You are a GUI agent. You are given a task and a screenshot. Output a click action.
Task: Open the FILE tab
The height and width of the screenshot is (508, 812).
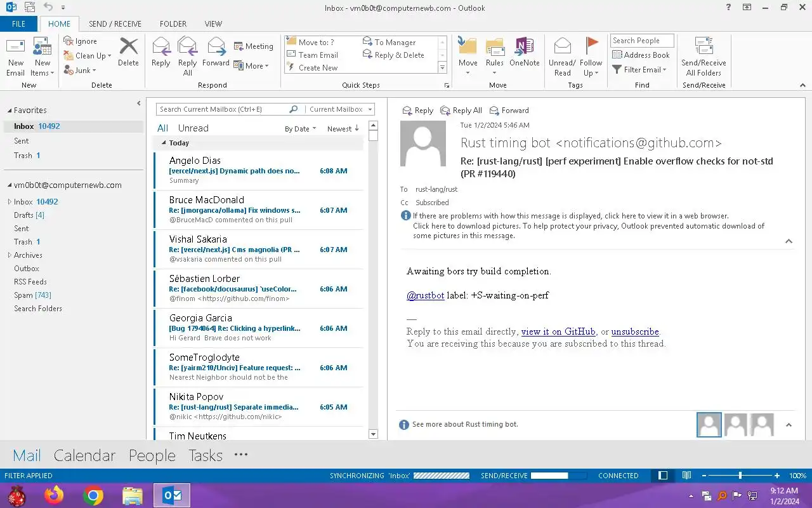tap(18, 24)
